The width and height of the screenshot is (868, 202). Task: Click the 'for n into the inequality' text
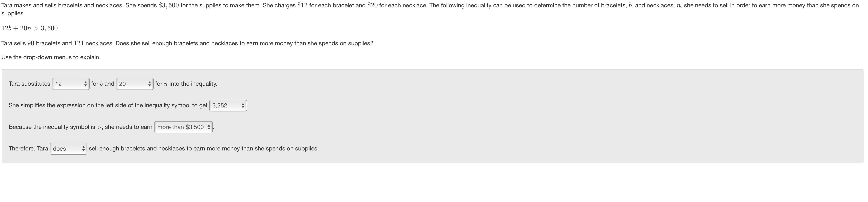(186, 84)
